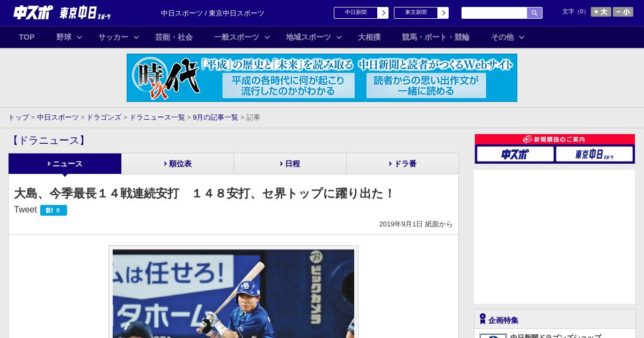Click the 【ドラニュース】 section heading

[x=48, y=141]
